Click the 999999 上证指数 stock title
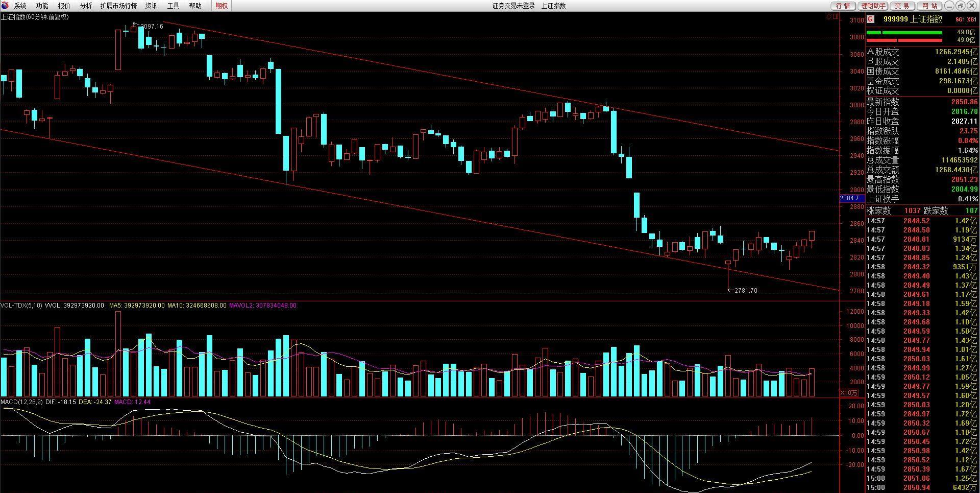Viewport: 980px width, 493px height. coord(913,19)
